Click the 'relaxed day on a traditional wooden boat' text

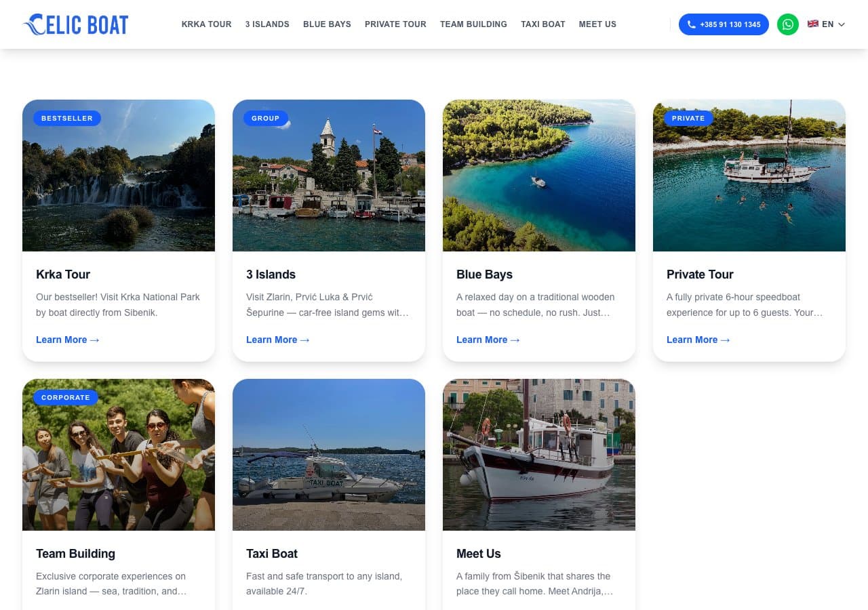[x=536, y=305]
